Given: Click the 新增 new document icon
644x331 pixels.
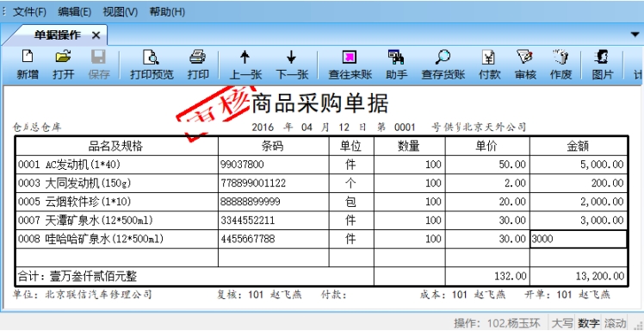Looking at the screenshot, I should pyautogui.click(x=28, y=65).
